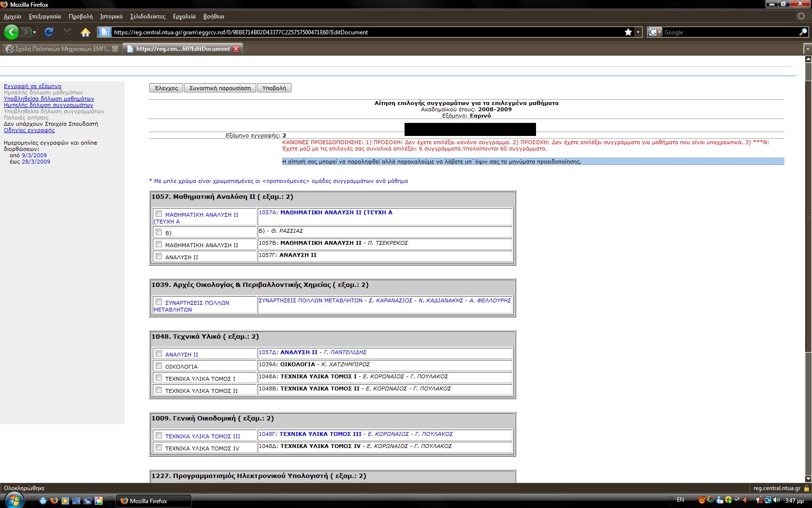Open the Σελιδοδείκτες menu
Screen dimensions: 812x508
pos(147,16)
